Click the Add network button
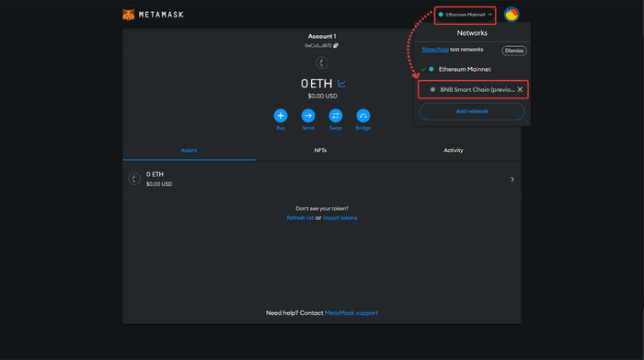 (x=472, y=111)
